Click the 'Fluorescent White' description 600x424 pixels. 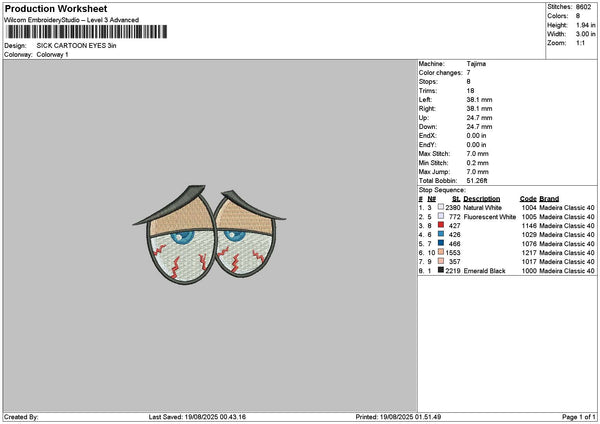(489, 217)
